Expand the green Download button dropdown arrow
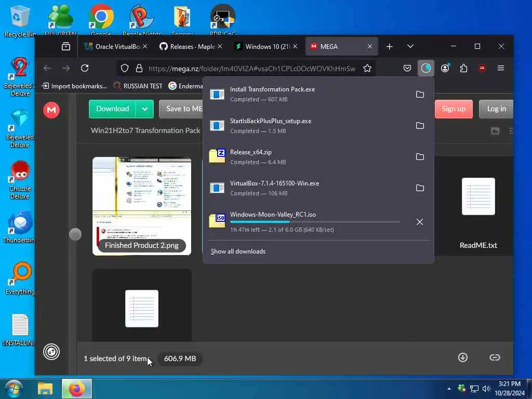The image size is (532, 399). click(x=144, y=109)
